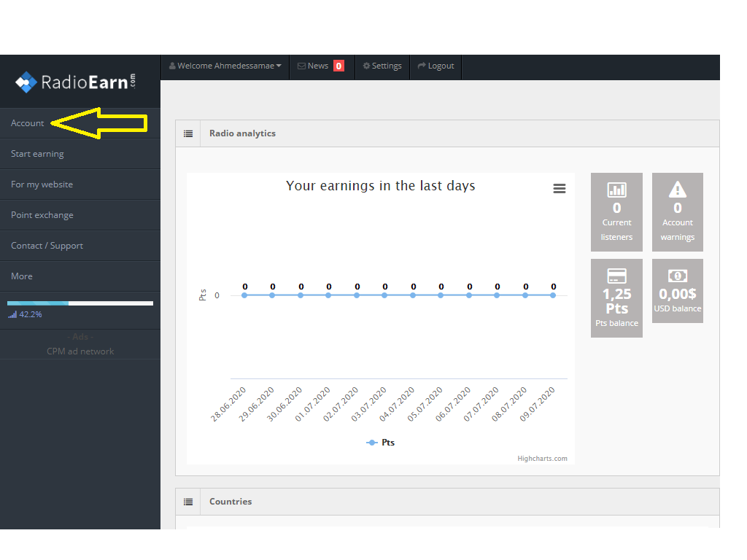Open Settings in top bar

[x=382, y=66]
